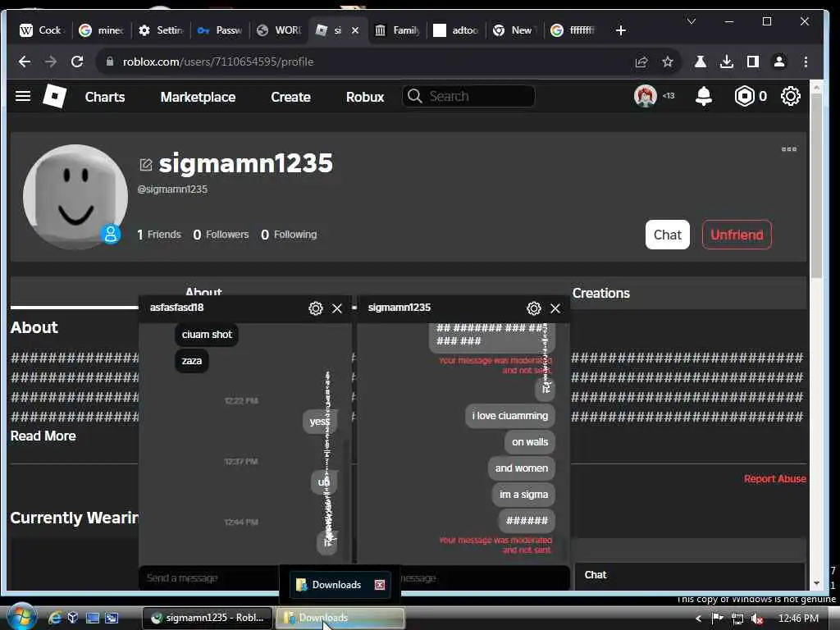Viewport: 840px width, 630px height.
Task: Click the Report Abuse link
Action: point(774,479)
